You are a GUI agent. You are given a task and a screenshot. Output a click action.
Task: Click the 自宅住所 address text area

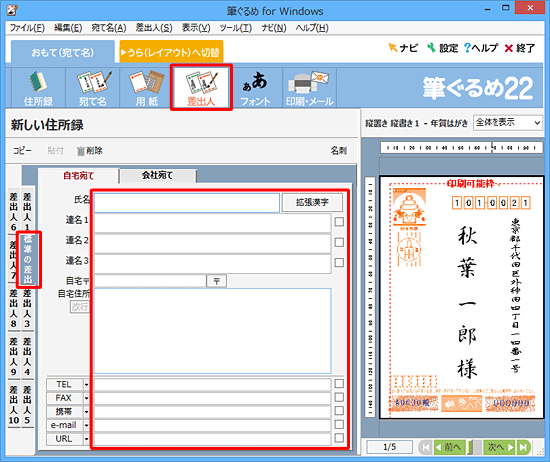pyautogui.click(x=213, y=331)
